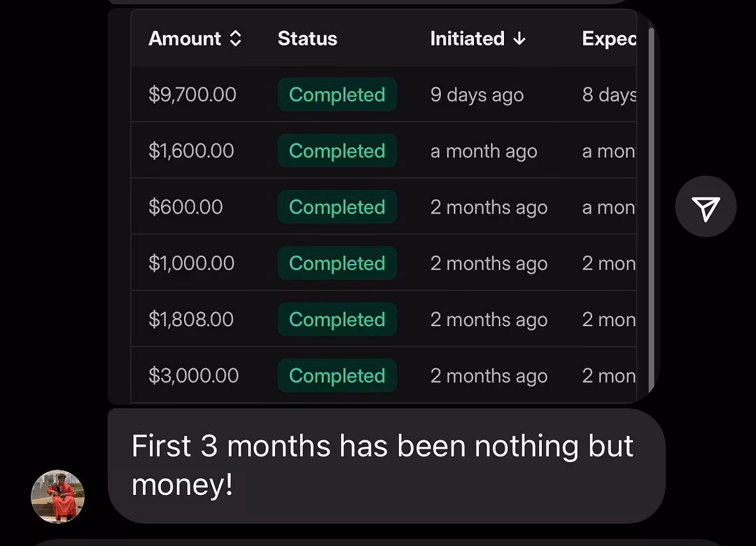This screenshot has height=546, width=756.
Task: Tap the share/send paper plane icon
Action: pyautogui.click(x=706, y=206)
